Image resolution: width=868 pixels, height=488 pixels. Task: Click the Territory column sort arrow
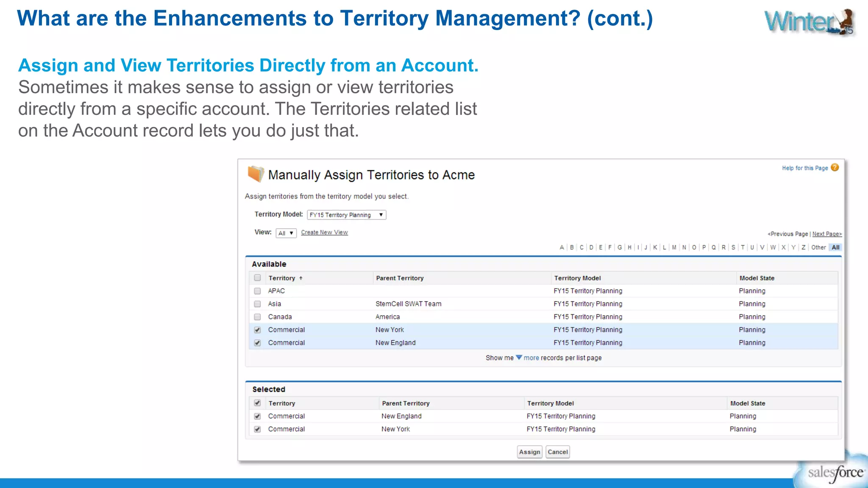pos(301,278)
